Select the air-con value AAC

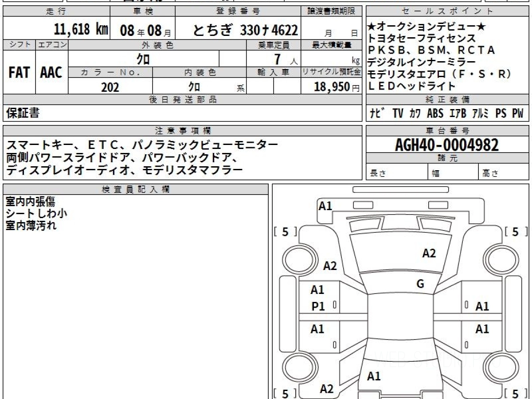[x=51, y=72]
